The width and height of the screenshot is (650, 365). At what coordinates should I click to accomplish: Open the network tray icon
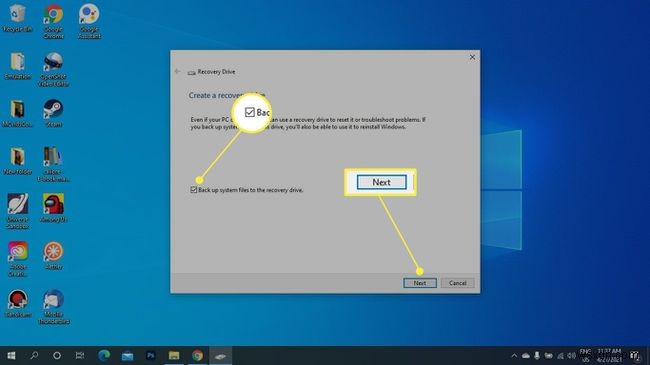(560, 355)
